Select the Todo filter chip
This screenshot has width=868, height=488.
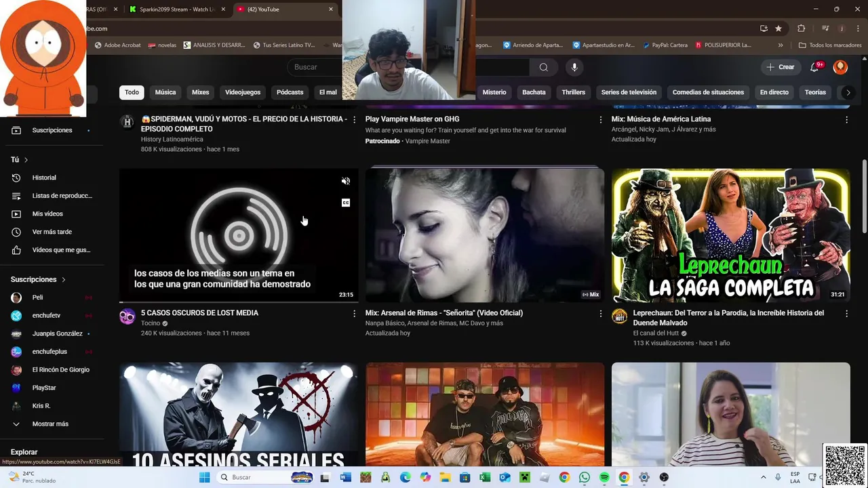pos(132,92)
